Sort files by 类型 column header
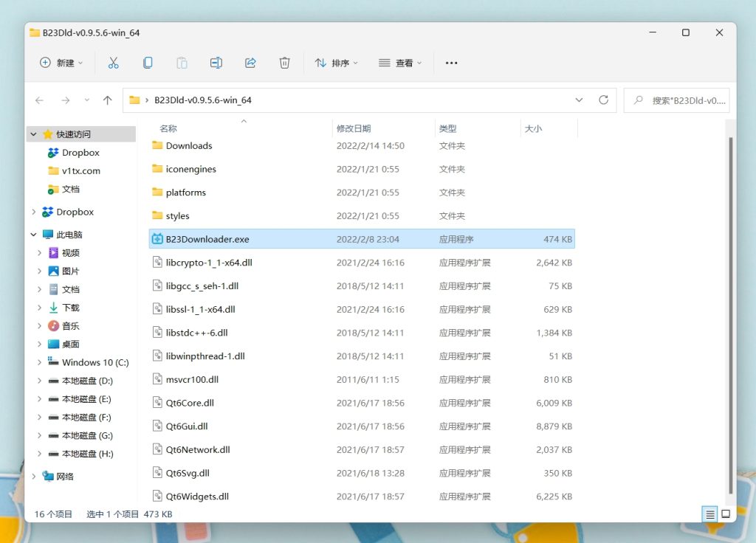This screenshot has width=756, height=543. [447, 128]
